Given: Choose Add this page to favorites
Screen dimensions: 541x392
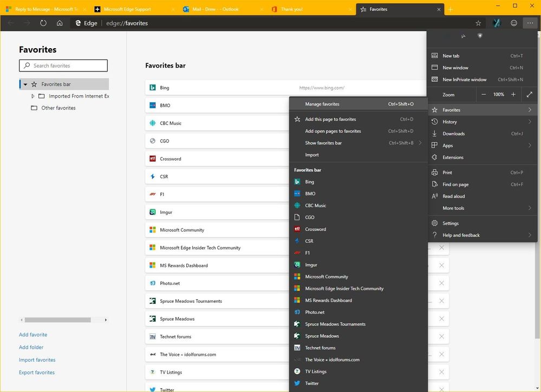Looking at the screenshot, I should point(359,119).
